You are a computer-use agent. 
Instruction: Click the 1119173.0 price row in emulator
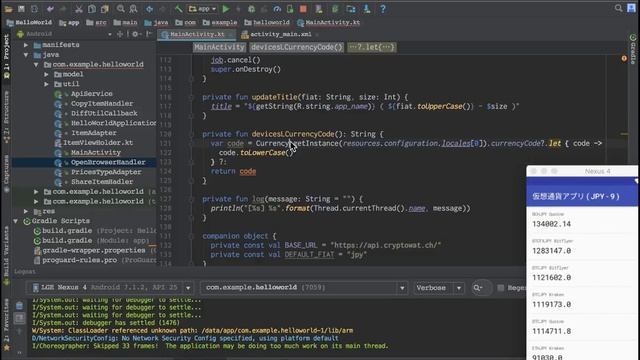click(x=582, y=300)
